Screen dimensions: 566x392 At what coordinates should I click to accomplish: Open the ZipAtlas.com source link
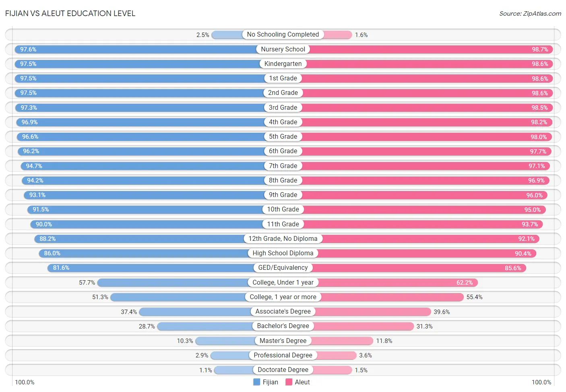pyautogui.click(x=530, y=13)
